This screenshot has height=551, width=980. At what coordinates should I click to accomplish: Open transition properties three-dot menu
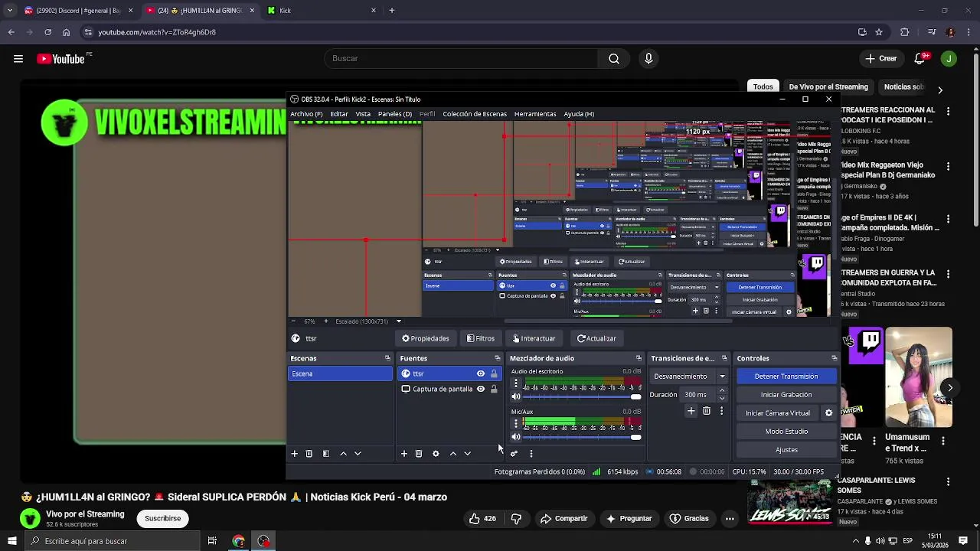pos(721,411)
